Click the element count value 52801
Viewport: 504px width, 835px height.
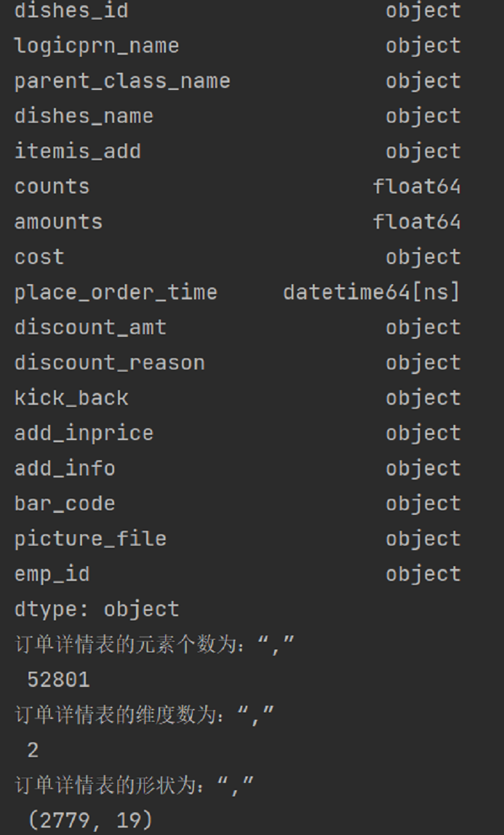point(58,680)
